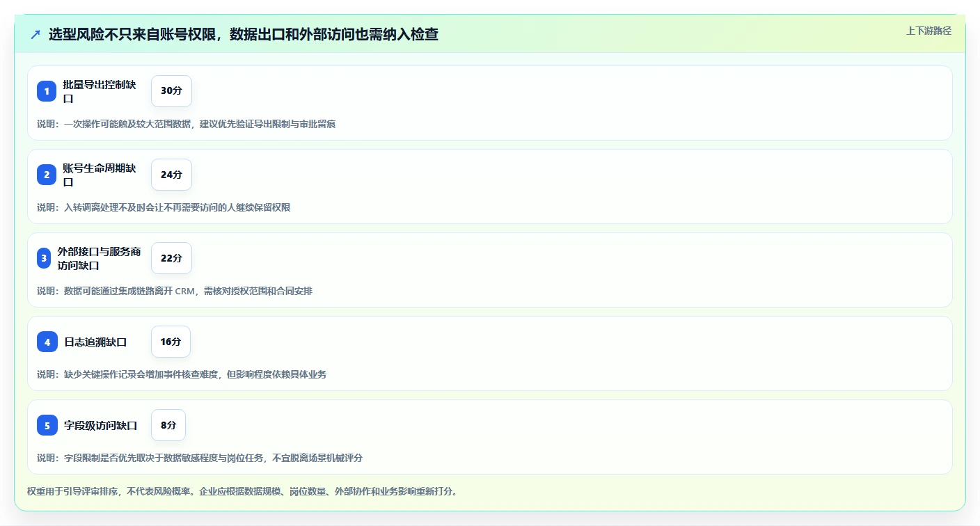Select the 30分 score chip
Screen dimensions: 980x526
(x=171, y=91)
